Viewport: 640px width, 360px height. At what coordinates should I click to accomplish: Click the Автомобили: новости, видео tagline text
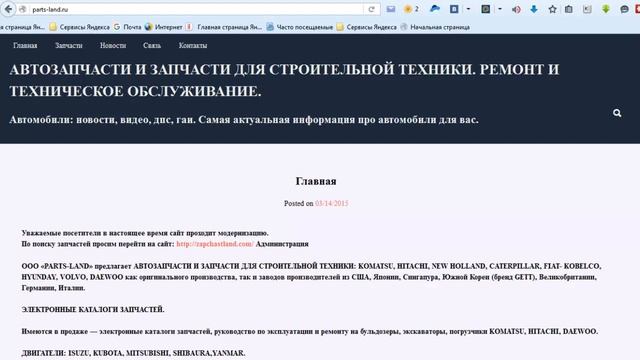[x=244, y=120]
